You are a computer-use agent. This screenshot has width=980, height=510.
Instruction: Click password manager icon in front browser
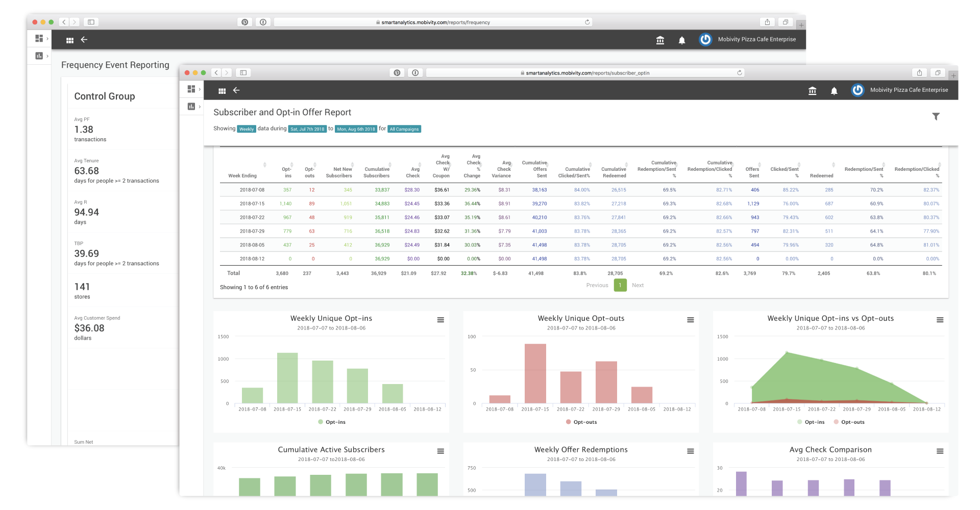(x=415, y=72)
